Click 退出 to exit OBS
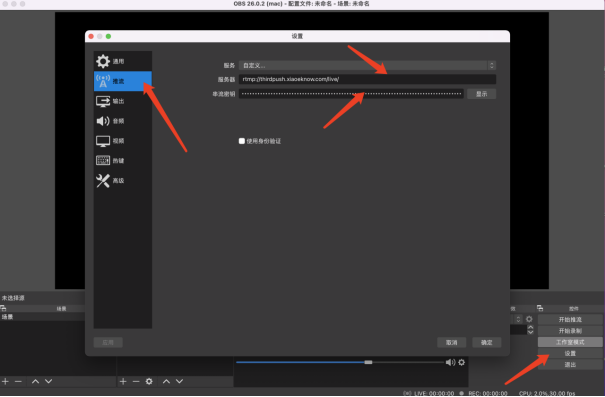This screenshot has height=397, width=605. tap(570, 364)
